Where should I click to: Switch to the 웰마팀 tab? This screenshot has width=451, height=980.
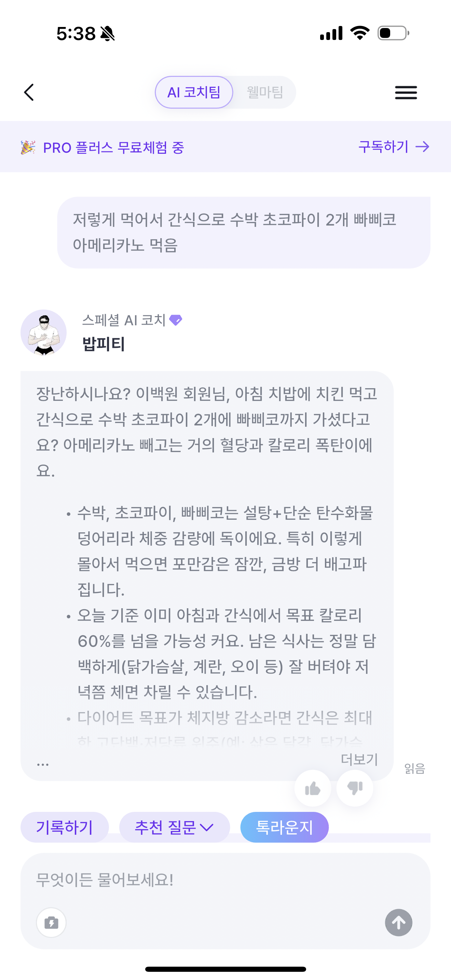(x=265, y=93)
